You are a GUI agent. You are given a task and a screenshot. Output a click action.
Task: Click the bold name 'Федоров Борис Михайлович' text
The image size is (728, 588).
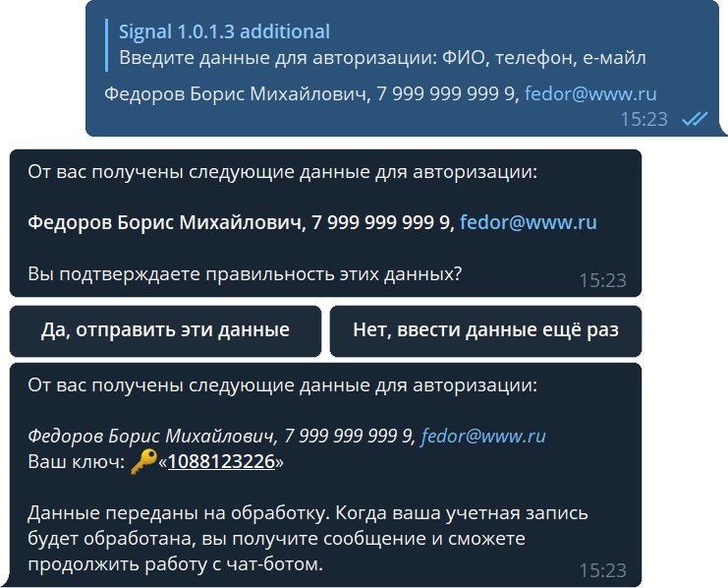pos(164,222)
